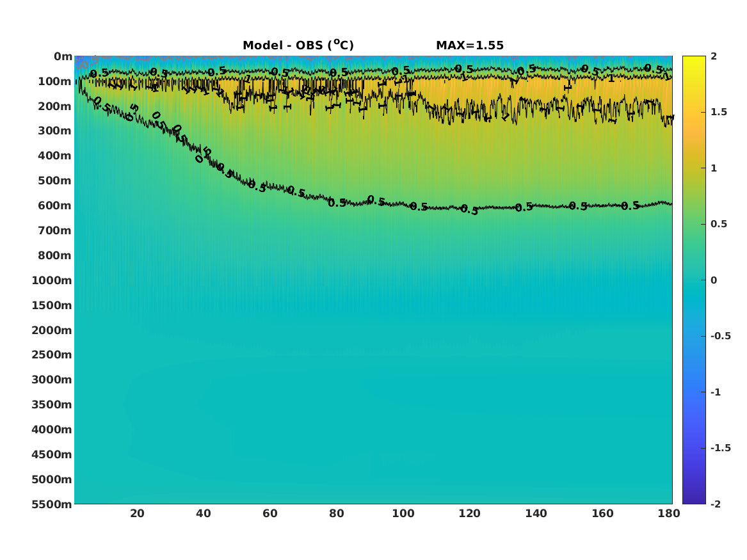
Task: Pick the "400m" depth tick label
Action: [x=55, y=156]
